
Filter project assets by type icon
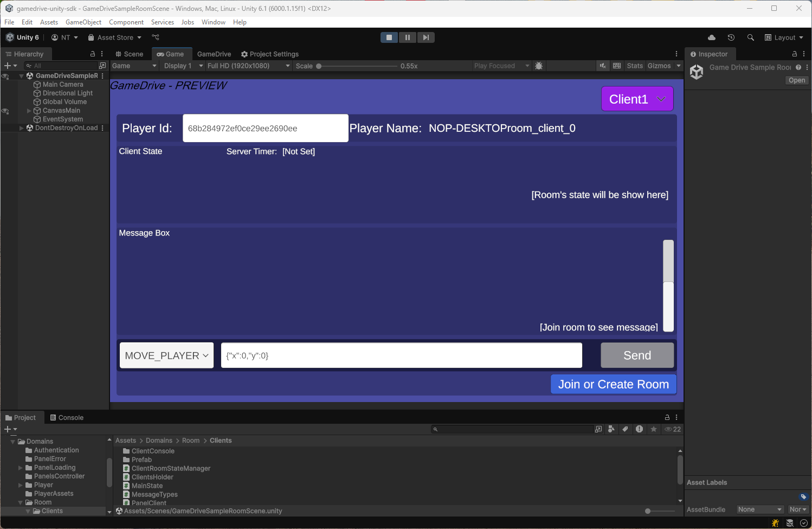611,429
